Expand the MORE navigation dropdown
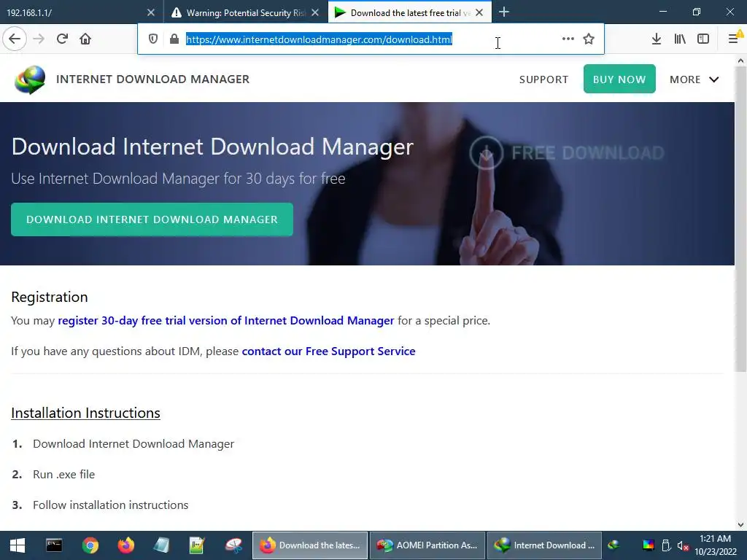Screen dimensions: 747x560 click(694, 79)
